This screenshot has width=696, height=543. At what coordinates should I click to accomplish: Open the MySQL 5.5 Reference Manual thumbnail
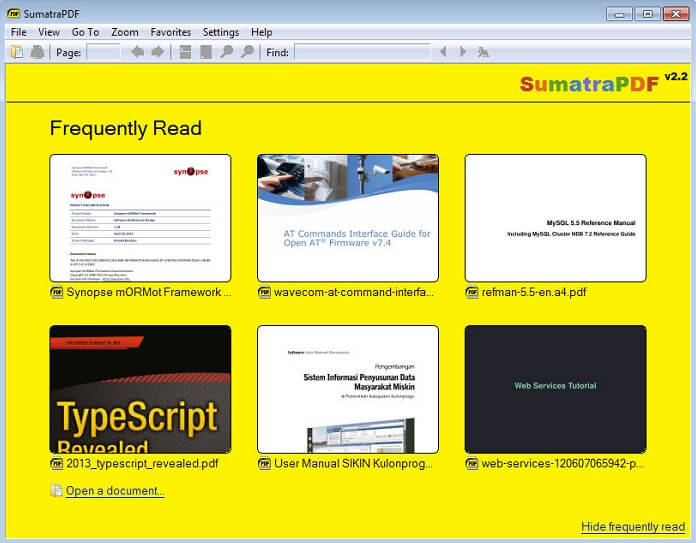click(x=555, y=218)
